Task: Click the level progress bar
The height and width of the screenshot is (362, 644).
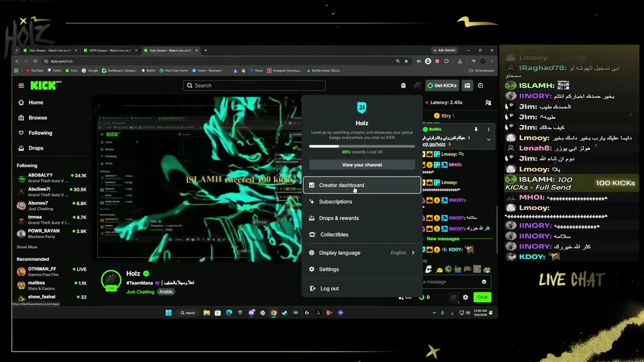Action: (362, 146)
